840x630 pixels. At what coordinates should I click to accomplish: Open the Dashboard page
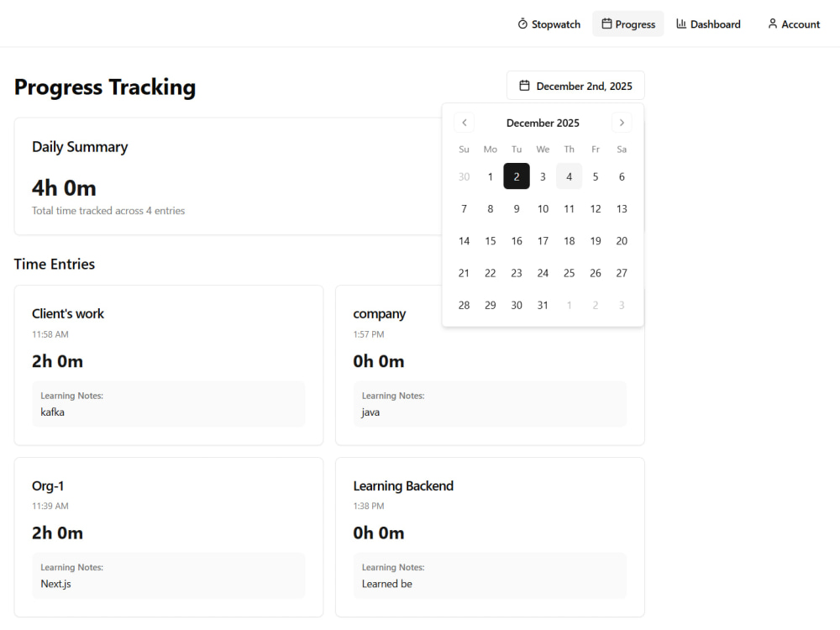tap(708, 24)
